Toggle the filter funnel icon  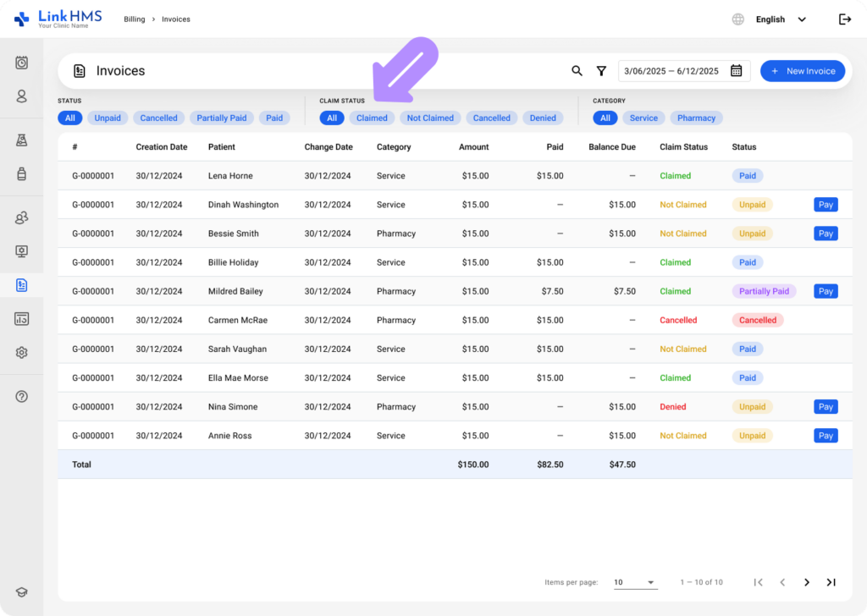[601, 71]
